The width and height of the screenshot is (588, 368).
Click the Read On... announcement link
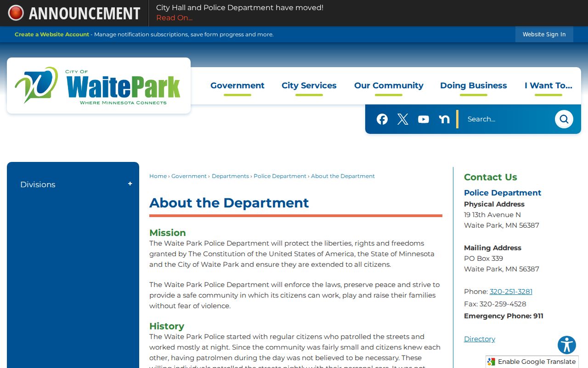(174, 18)
